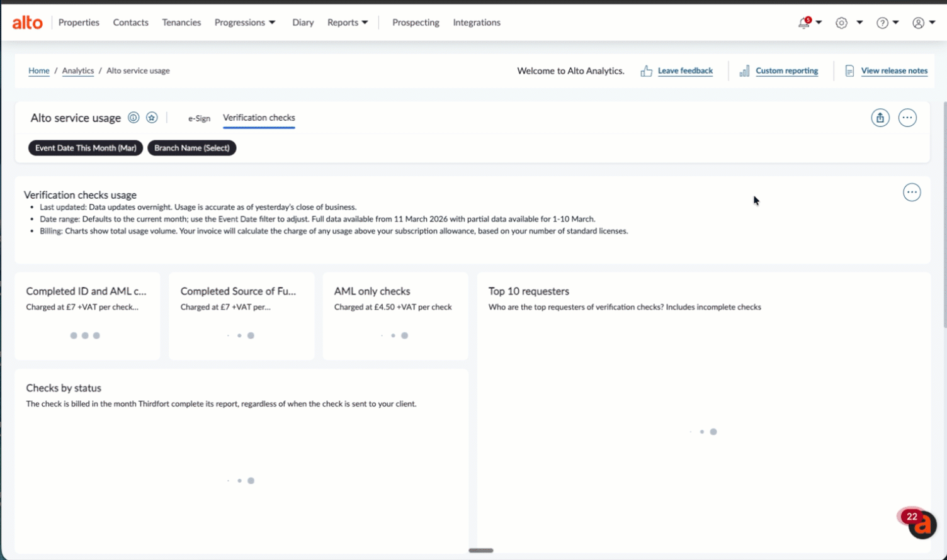
Task: Open the chat widget with 22 badge
Action: pyautogui.click(x=922, y=525)
